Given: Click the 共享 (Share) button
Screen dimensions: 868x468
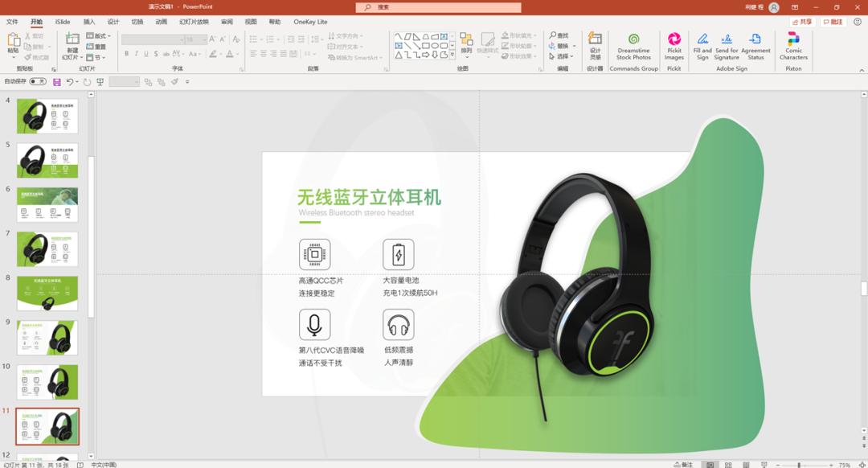Looking at the screenshot, I should [x=804, y=21].
